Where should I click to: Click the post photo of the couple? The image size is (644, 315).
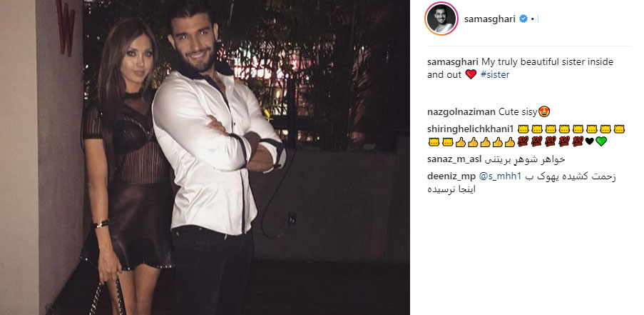[x=205, y=157]
